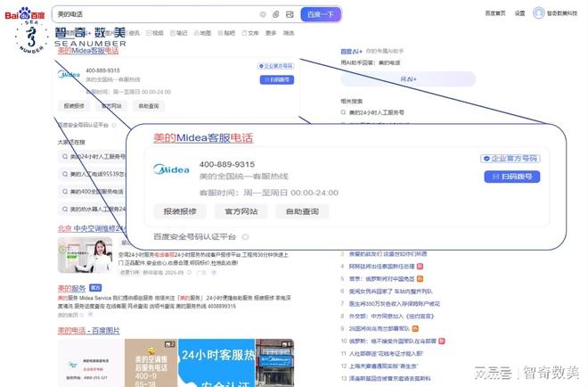The width and height of the screenshot is (588, 387).
Task: Click 扫码拨号 button in the enlarged card
Action: point(511,177)
